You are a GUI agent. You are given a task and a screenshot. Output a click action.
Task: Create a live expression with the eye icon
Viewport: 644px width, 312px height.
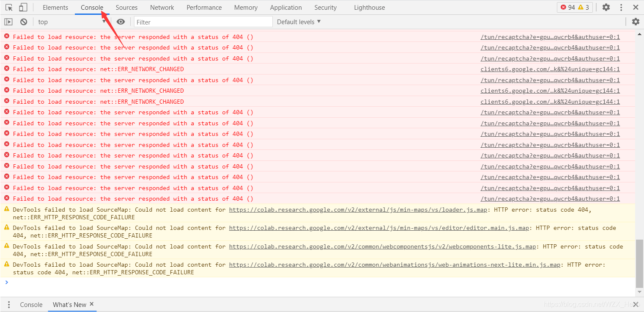click(121, 22)
